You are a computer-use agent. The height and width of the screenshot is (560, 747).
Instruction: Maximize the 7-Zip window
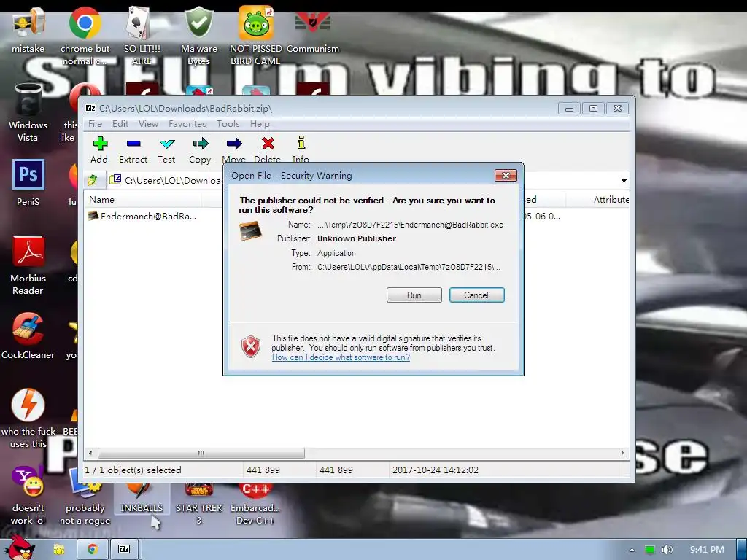point(593,109)
